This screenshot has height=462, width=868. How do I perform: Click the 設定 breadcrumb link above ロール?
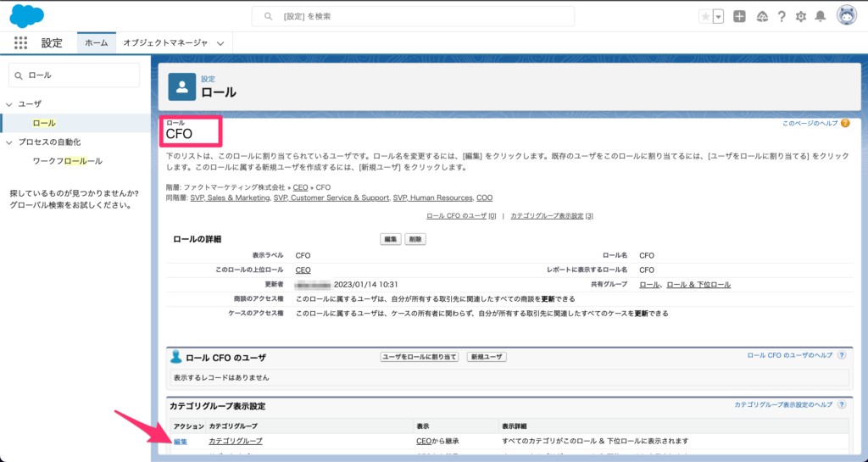click(x=209, y=79)
